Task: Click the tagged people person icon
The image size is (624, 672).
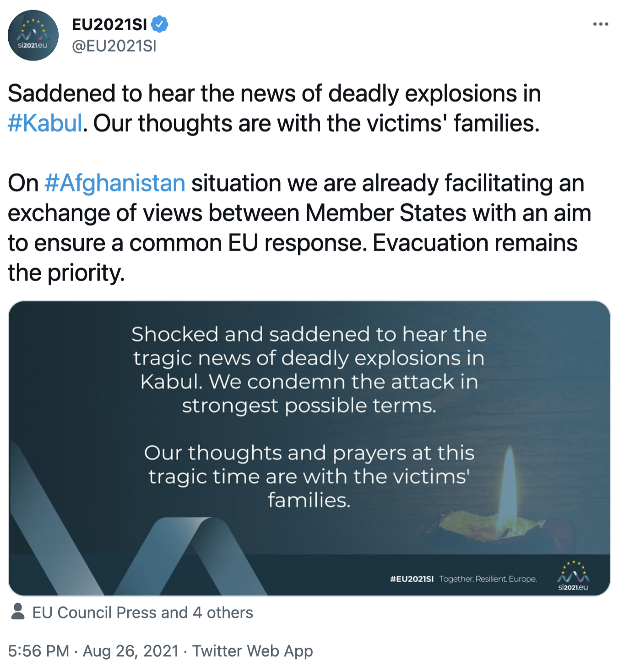Action: pos(18,612)
